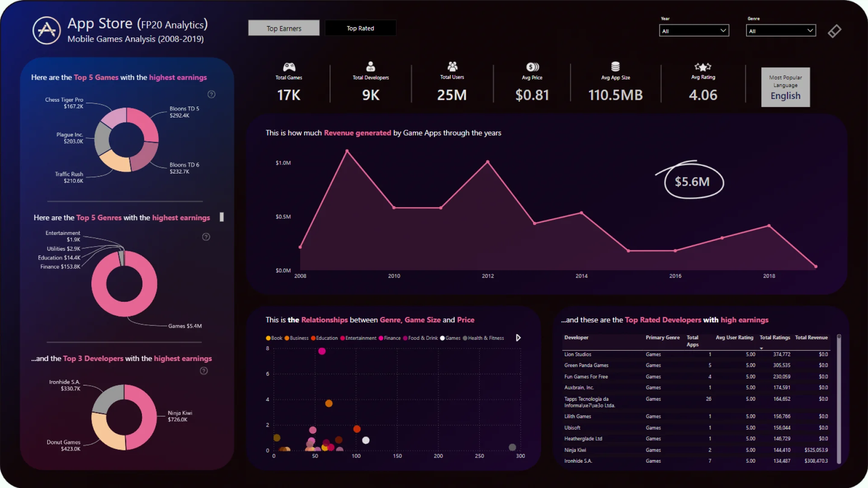Click the Lilith Games row
Screen dimensions: 868x488
696,416
